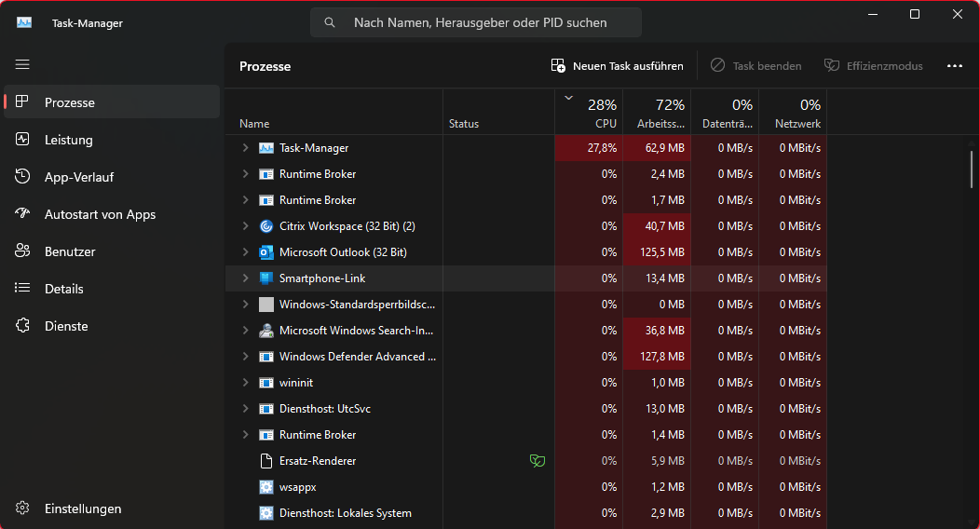Expand Diensthost: UtcSvc process group
The height and width of the screenshot is (529, 980).
(x=245, y=409)
